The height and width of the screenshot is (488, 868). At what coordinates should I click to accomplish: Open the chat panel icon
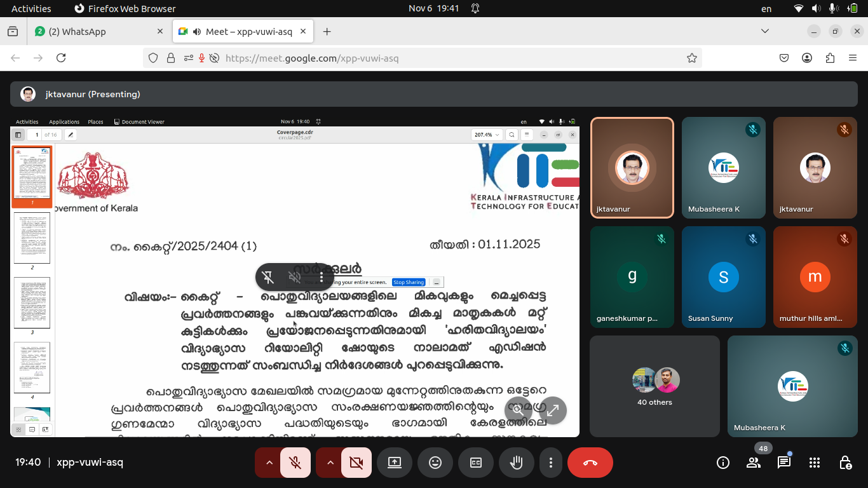(784, 463)
